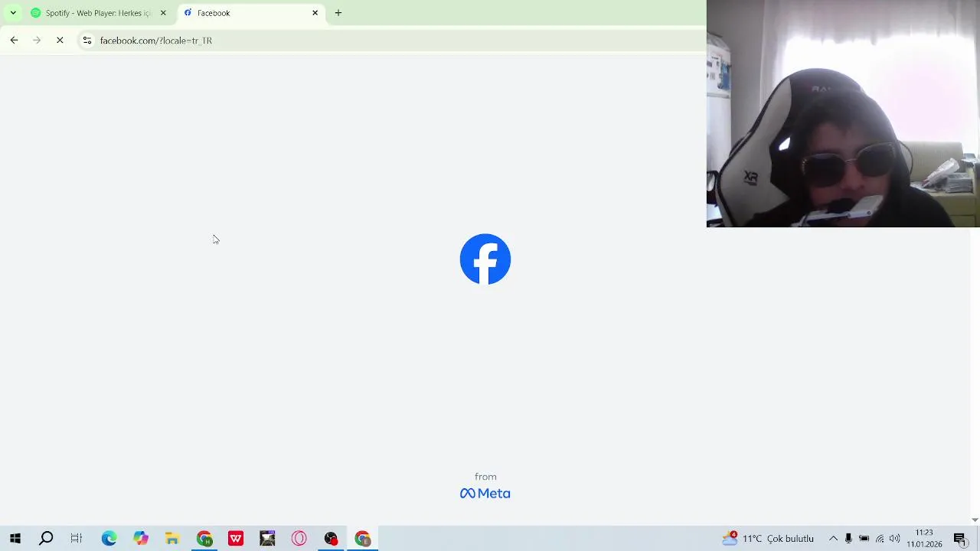Stop loading the Facebook page
The image size is (980, 551).
pos(60,41)
